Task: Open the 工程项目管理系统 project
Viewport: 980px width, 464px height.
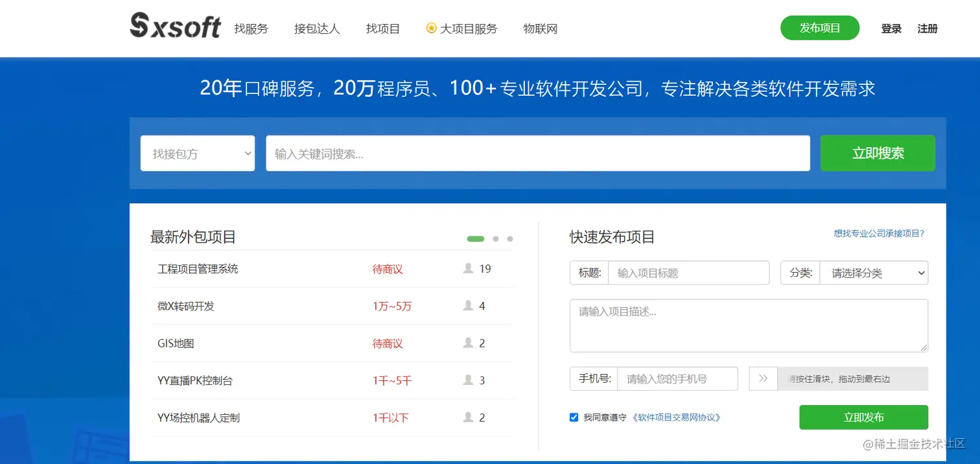Action: [198, 268]
